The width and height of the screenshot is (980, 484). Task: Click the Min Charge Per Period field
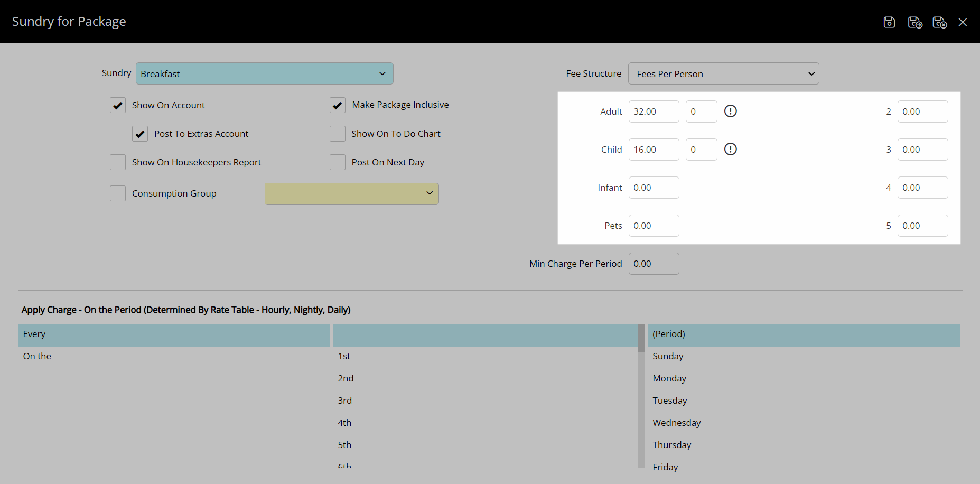654,264
